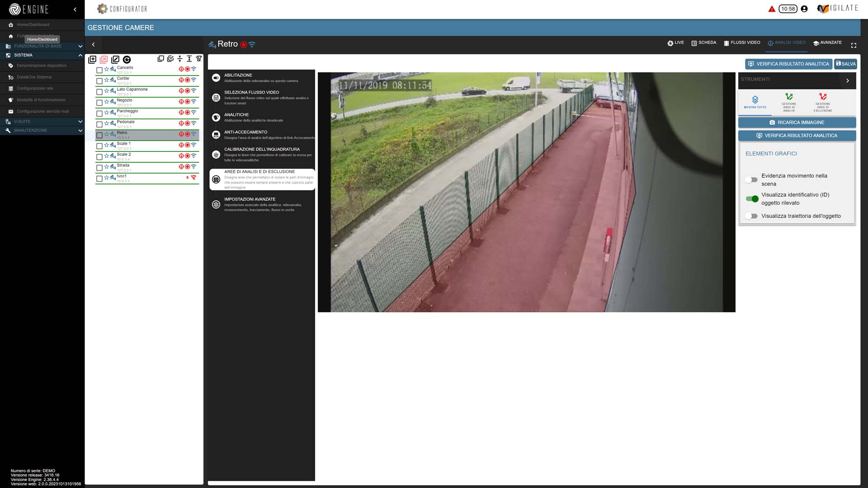Click the edit camera pencil icon
Screen dimensions: 868x488
115,59
